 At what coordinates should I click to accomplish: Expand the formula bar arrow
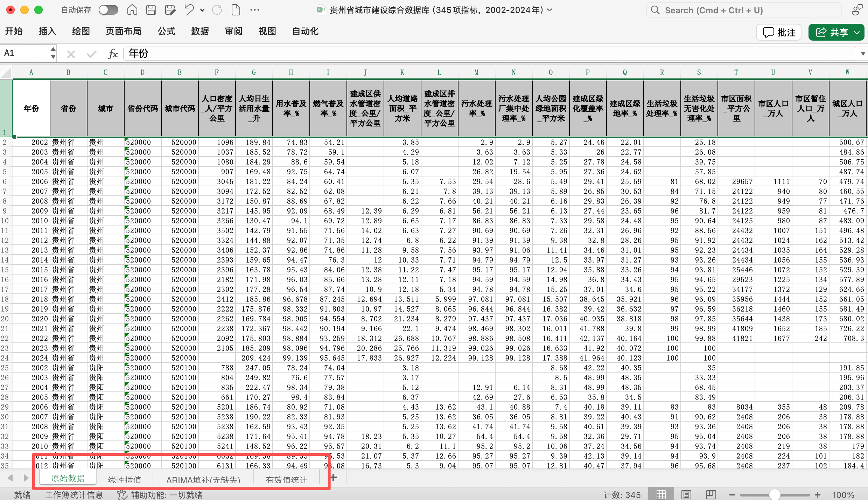click(x=862, y=54)
